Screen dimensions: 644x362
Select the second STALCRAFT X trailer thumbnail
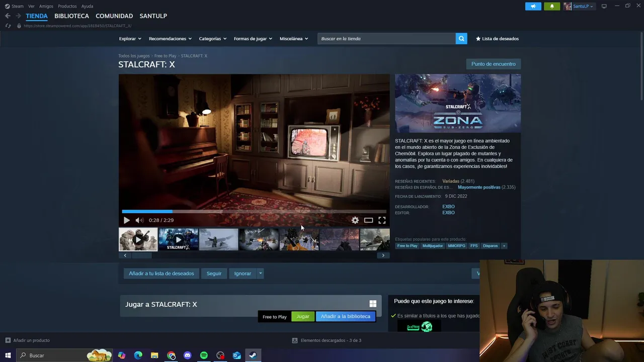coord(178,239)
